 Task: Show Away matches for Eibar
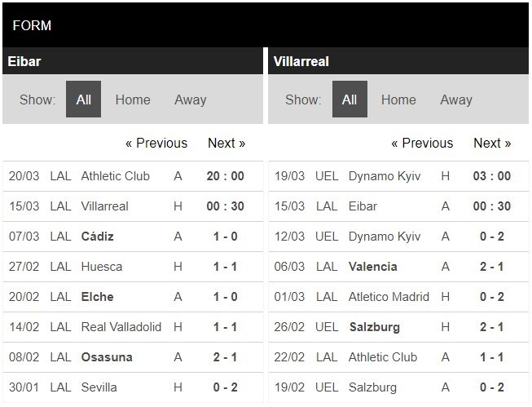pyautogui.click(x=190, y=100)
